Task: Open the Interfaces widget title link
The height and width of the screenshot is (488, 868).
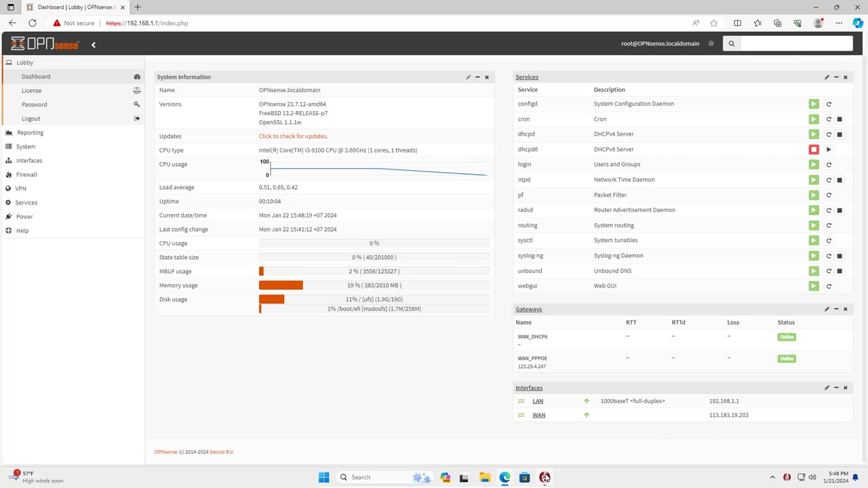Action: coord(529,388)
